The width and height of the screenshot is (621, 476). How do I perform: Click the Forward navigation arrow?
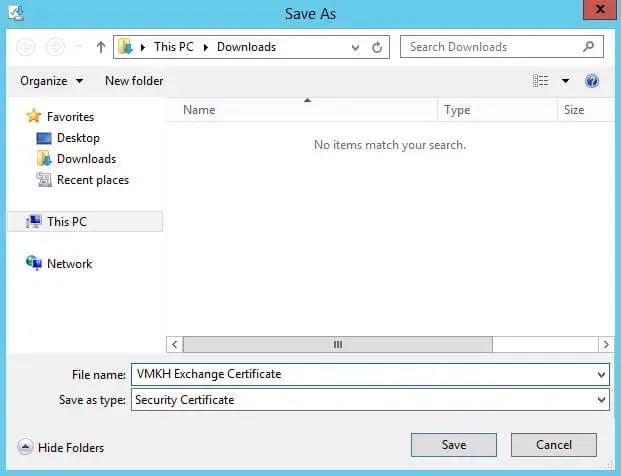click(x=55, y=47)
